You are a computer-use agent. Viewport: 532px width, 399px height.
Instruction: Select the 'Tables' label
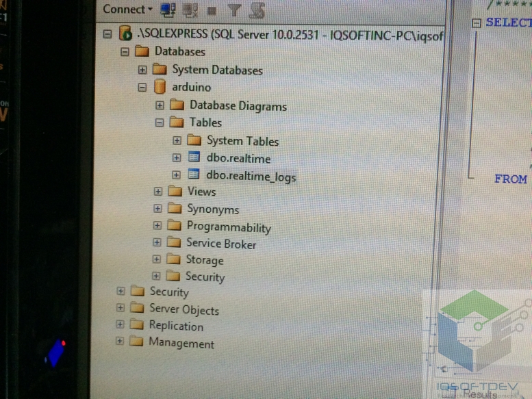pyautogui.click(x=205, y=123)
